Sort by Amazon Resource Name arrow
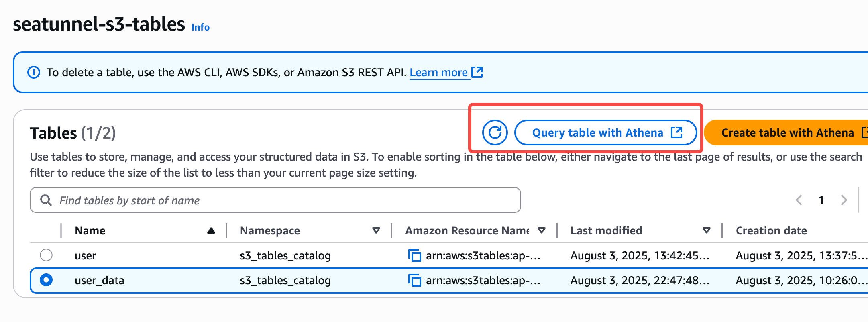Viewport: 868px width, 322px height. tap(541, 230)
